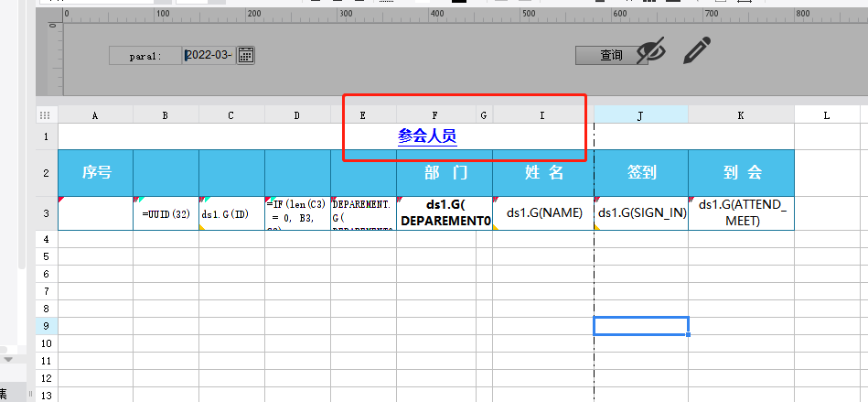Viewport: 868px width, 402px height.
Task: Expand the down-arrow in the left panel
Action: [8, 359]
